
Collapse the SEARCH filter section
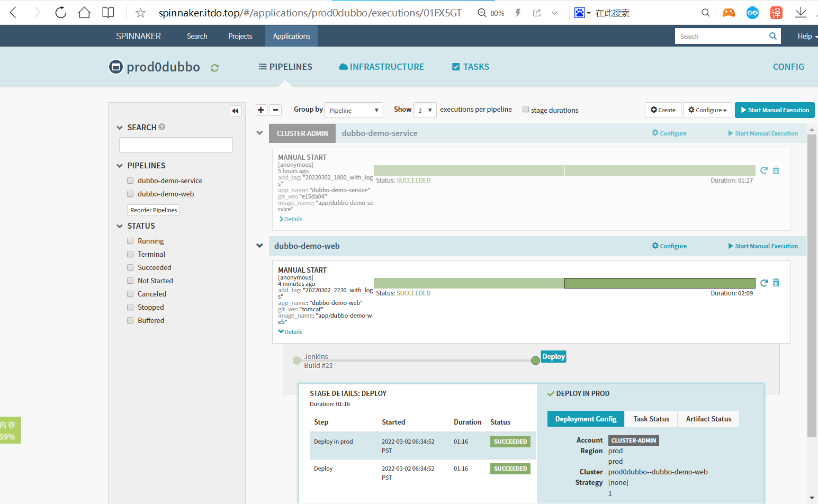pyautogui.click(x=120, y=128)
